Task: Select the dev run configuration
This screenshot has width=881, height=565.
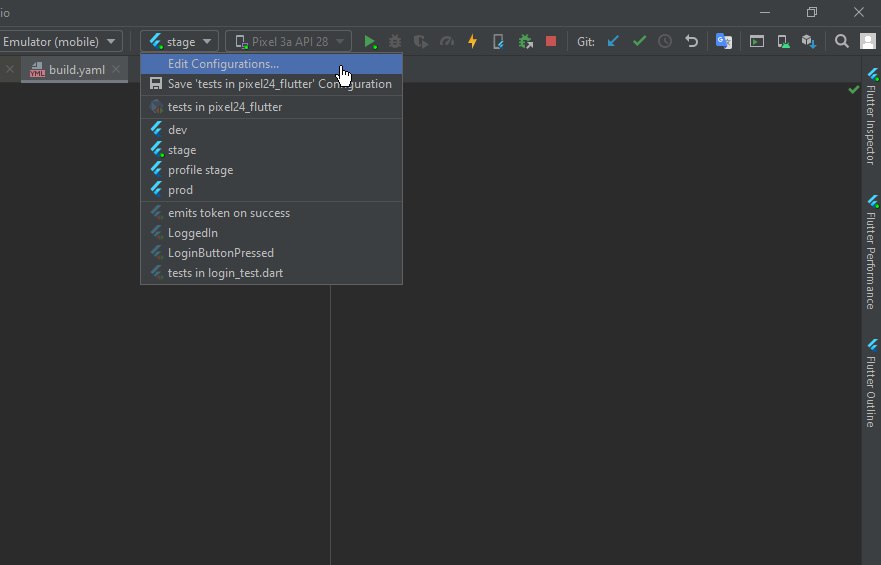Action: tap(271, 130)
